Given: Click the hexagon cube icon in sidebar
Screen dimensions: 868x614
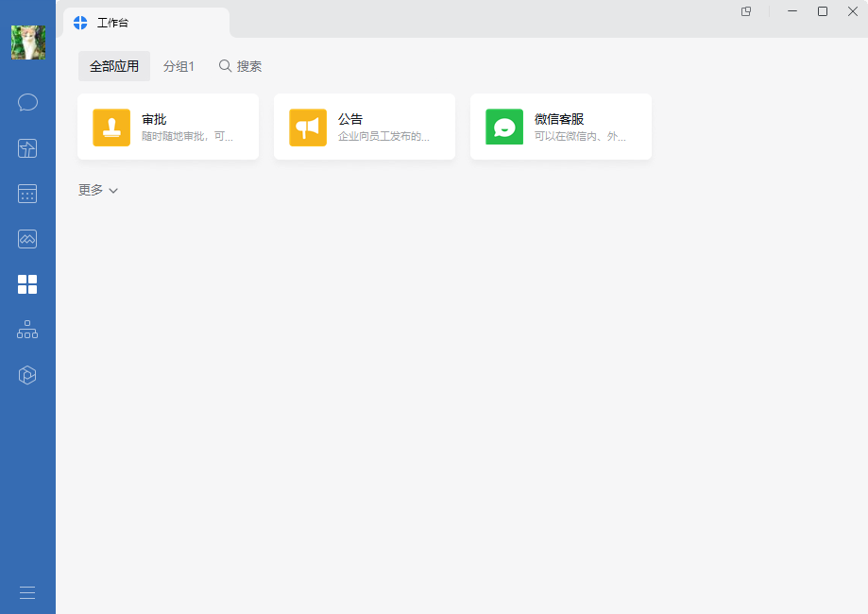Looking at the screenshot, I should point(27,375).
